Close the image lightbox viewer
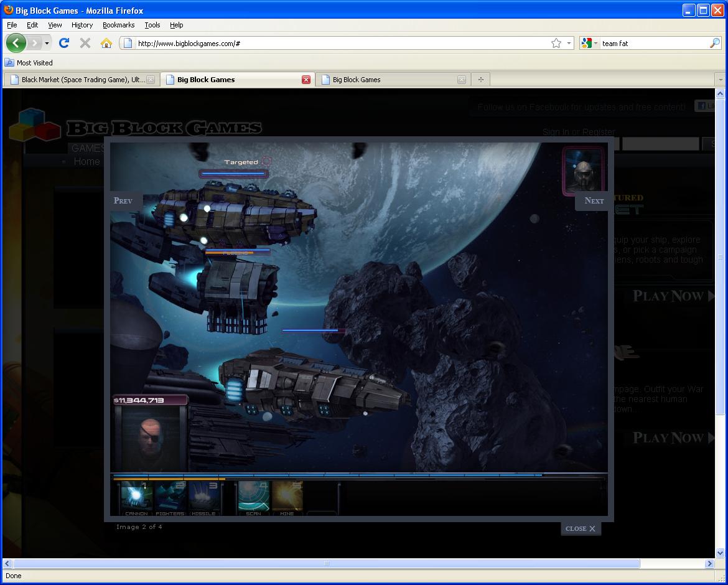728x585 pixels. (x=580, y=528)
